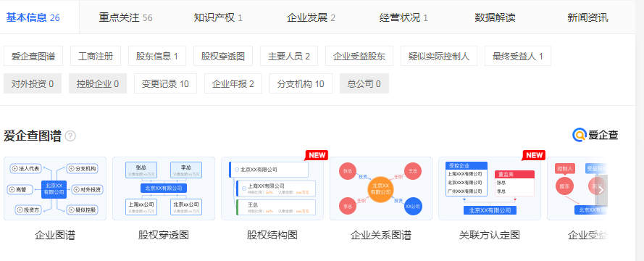Open the 企业受益 thumbnail at the carousel edge

[577, 188]
